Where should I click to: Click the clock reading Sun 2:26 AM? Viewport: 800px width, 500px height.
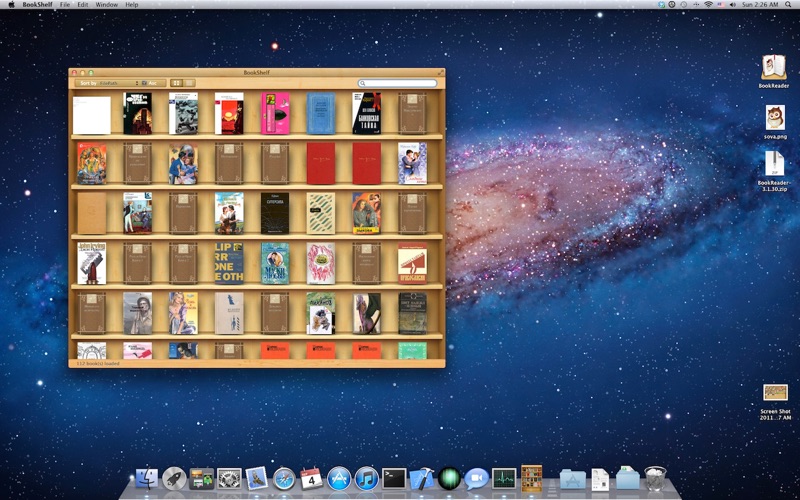point(760,5)
